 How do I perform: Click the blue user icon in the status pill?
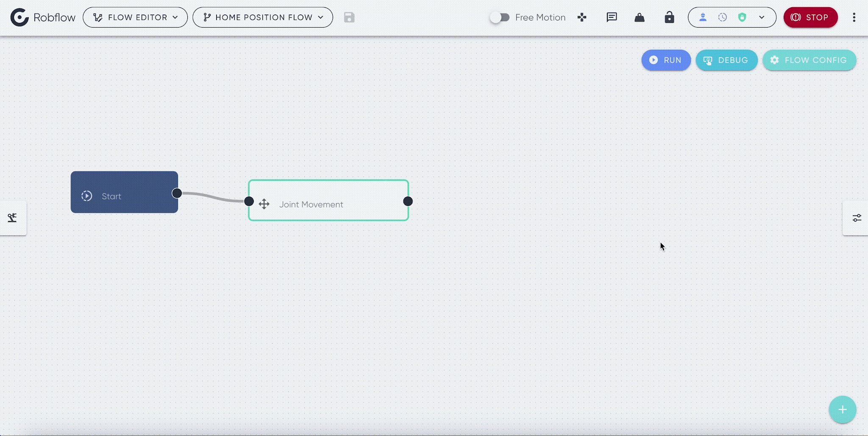pos(703,17)
